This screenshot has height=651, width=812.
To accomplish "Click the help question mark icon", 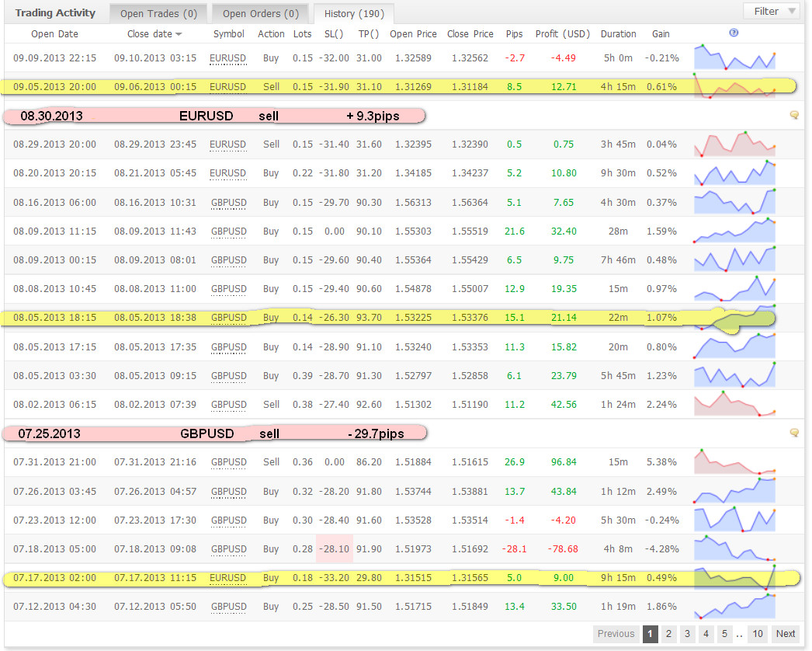I will (x=734, y=33).
